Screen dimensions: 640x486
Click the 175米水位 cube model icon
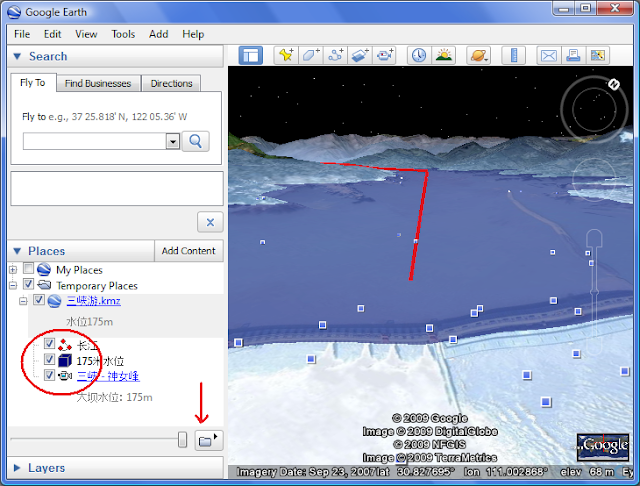point(65,361)
